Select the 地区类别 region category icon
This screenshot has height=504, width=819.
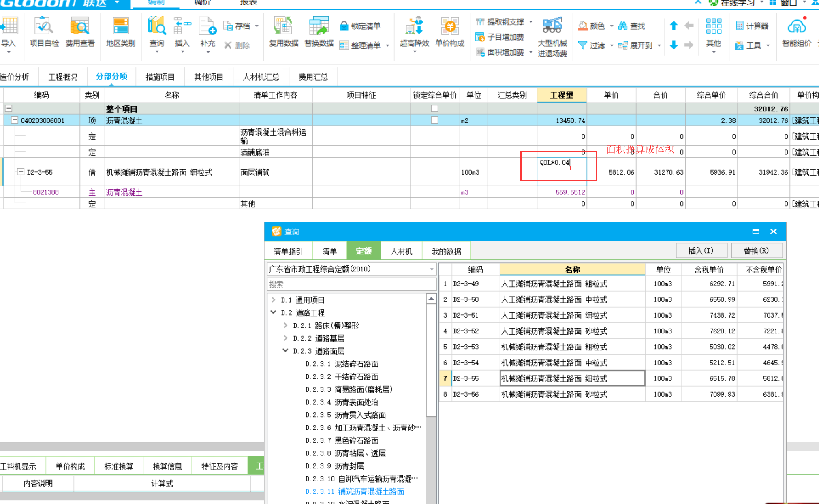(120, 32)
